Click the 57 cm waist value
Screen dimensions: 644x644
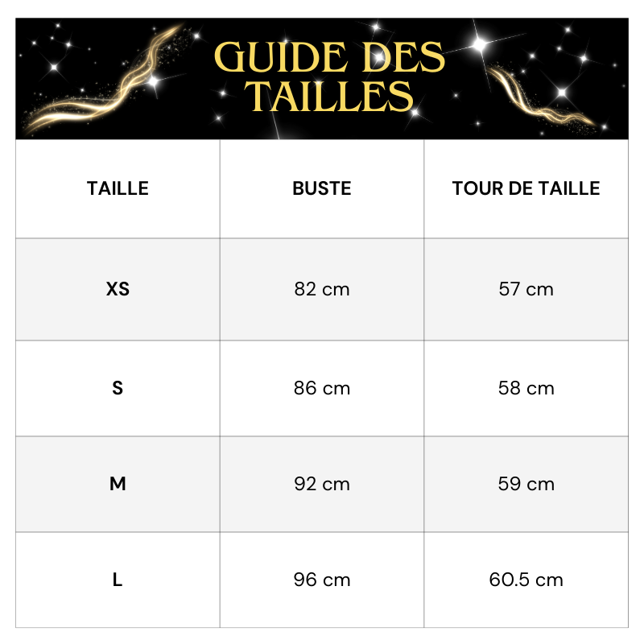click(x=526, y=289)
